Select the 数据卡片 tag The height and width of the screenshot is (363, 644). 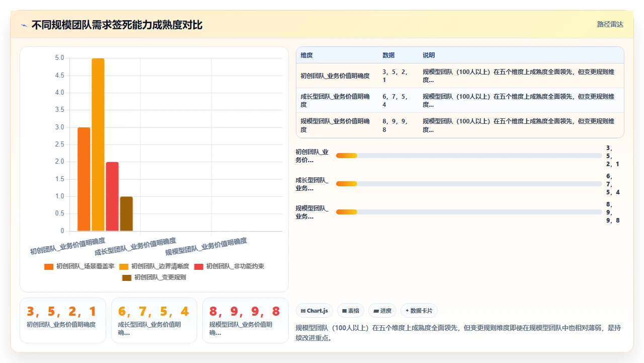[x=419, y=311]
